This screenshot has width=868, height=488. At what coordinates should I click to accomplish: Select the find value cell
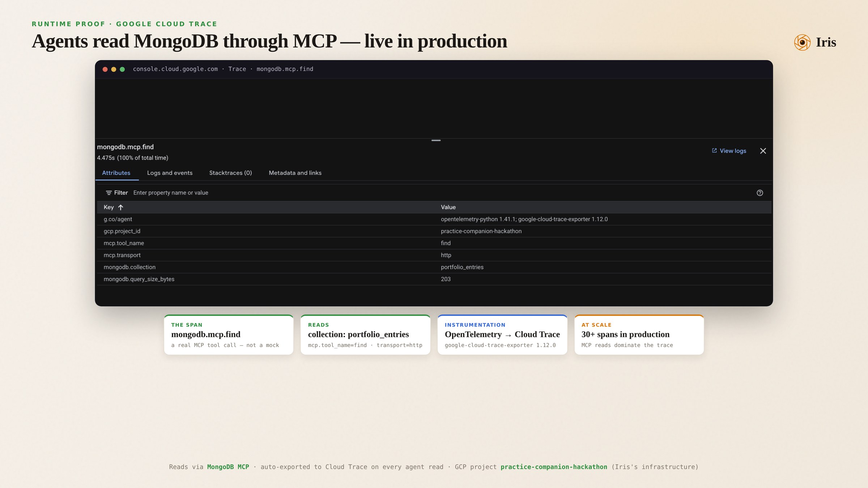point(446,243)
